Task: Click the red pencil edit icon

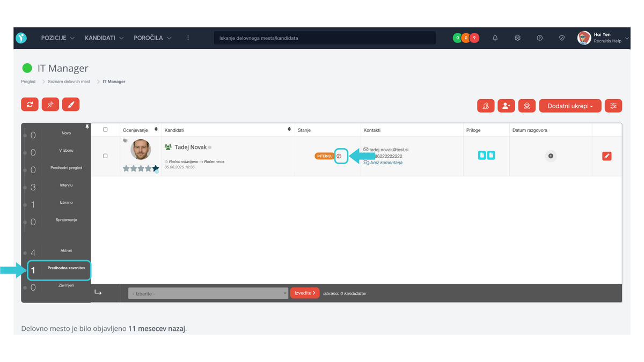Action: 606,156
